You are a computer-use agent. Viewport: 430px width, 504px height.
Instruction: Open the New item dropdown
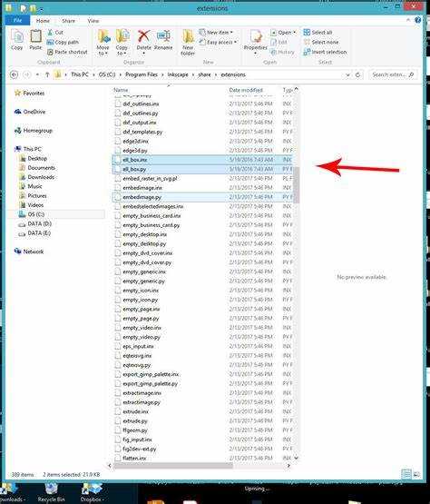(216, 33)
